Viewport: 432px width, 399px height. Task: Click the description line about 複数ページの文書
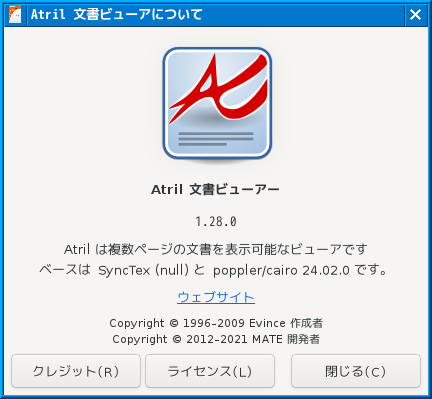tap(216, 249)
